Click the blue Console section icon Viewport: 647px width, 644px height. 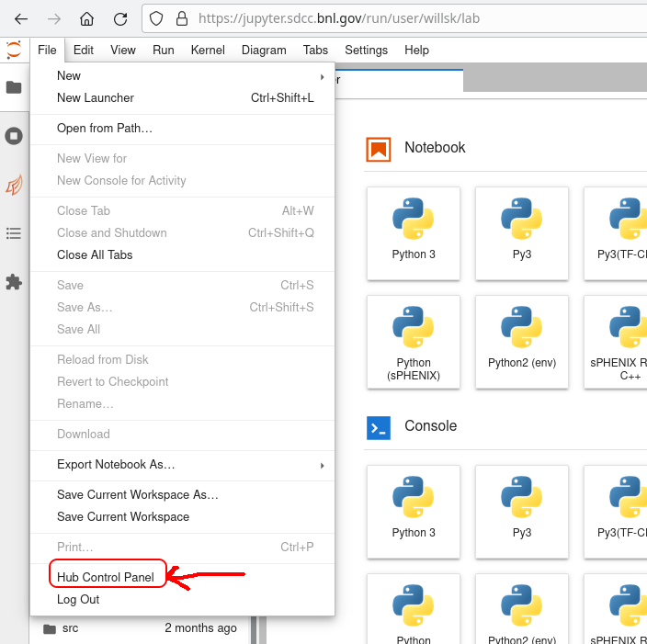379,428
